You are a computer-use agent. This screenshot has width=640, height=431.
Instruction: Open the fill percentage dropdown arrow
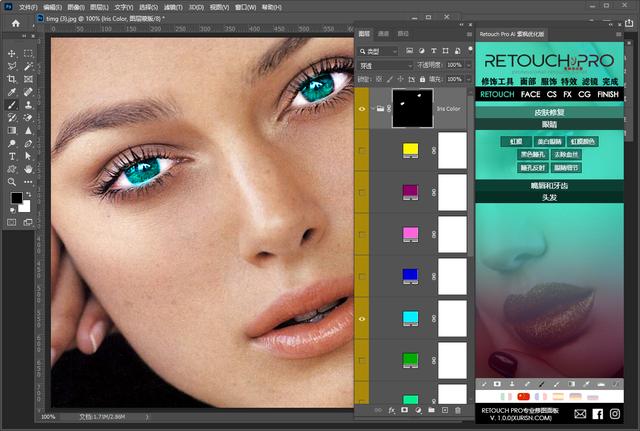[x=469, y=79]
